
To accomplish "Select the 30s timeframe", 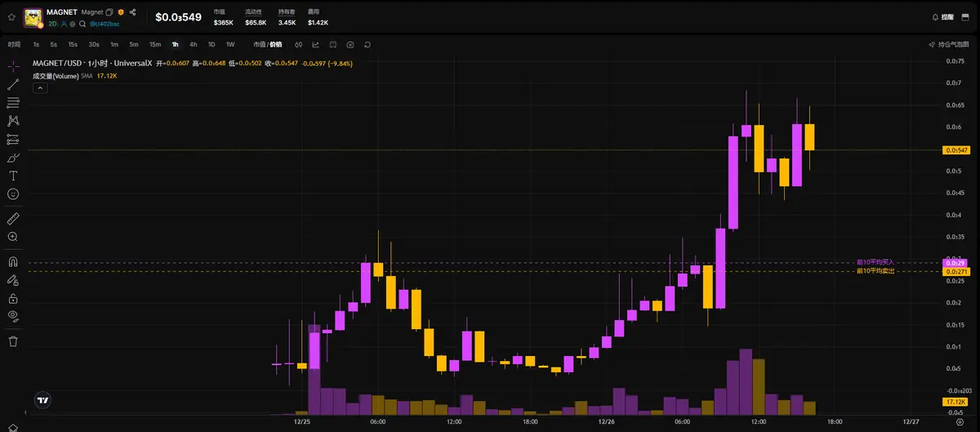I will pyautogui.click(x=94, y=44).
